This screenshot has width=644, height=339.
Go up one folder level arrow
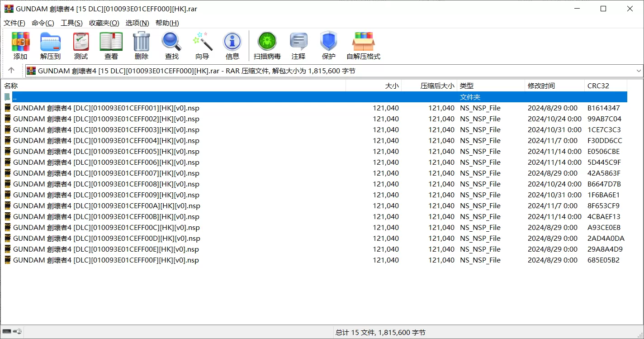(x=11, y=71)
